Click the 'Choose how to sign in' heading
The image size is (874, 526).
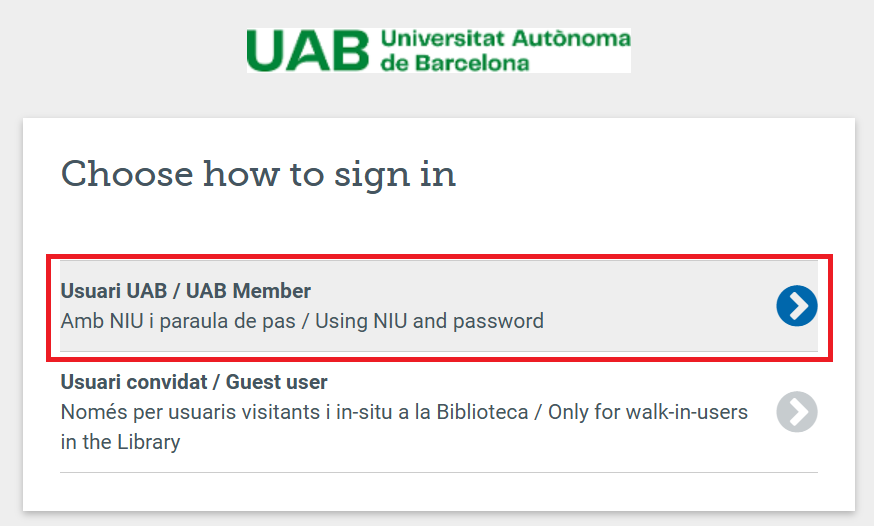point(258,174)
